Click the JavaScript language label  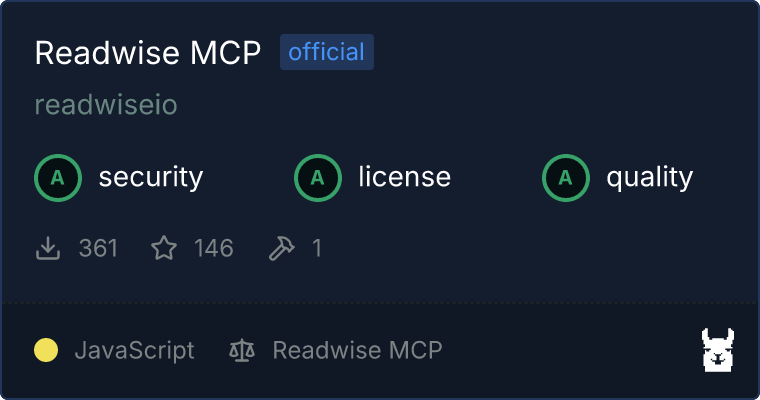click(x=135, y=351)
